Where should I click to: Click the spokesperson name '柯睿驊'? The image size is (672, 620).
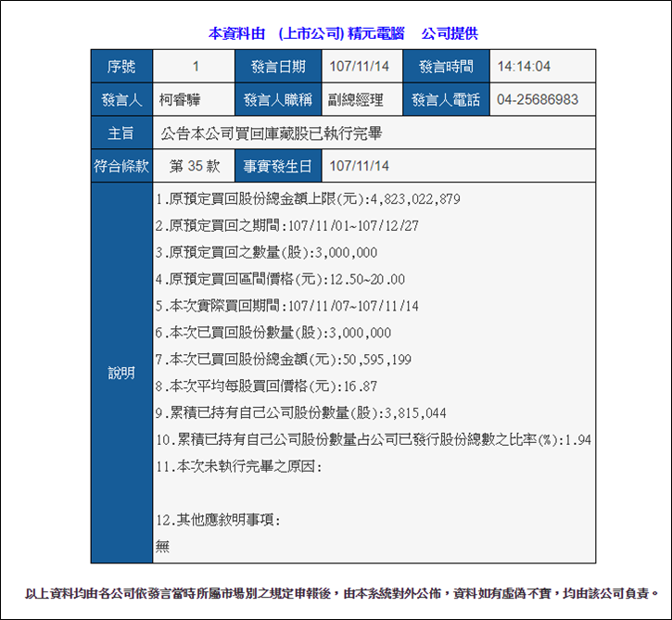click(x=180, y=100)
